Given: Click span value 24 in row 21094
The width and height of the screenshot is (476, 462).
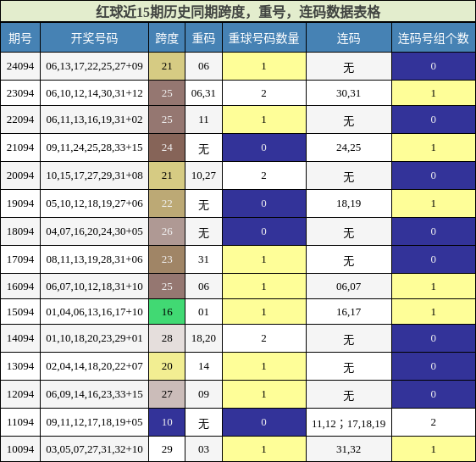Looking at the screenshot, I should (167, 148).
